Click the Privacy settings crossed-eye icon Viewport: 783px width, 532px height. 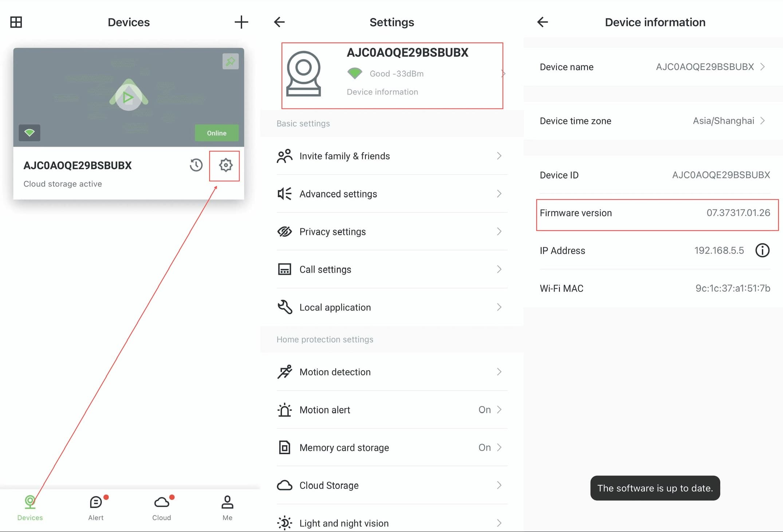point(284,232)
